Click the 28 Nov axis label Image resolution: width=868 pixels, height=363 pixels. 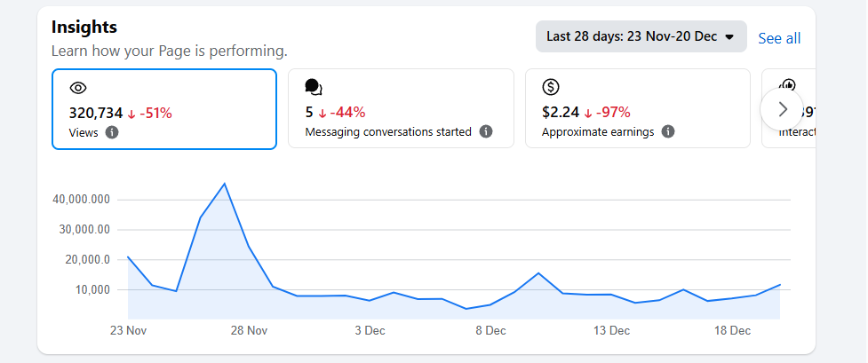249,331
